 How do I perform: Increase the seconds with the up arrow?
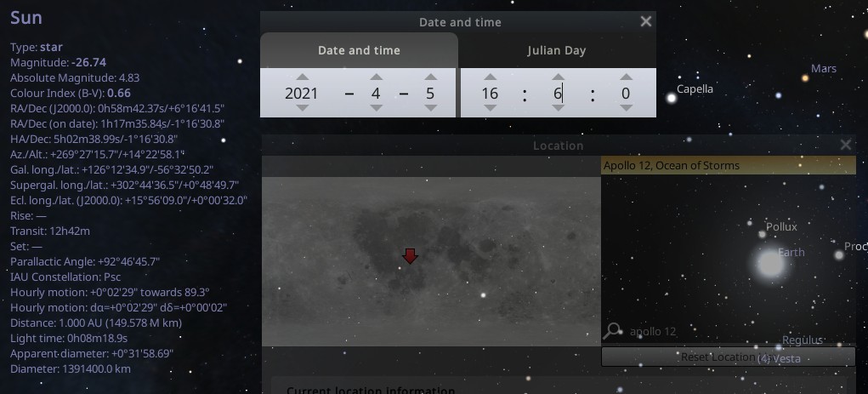pos(626,77)
